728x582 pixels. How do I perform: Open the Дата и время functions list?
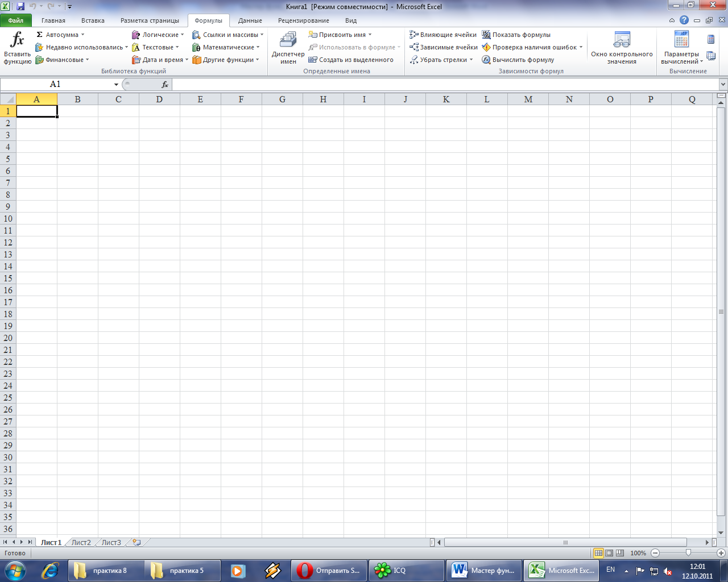click(160, 60)
